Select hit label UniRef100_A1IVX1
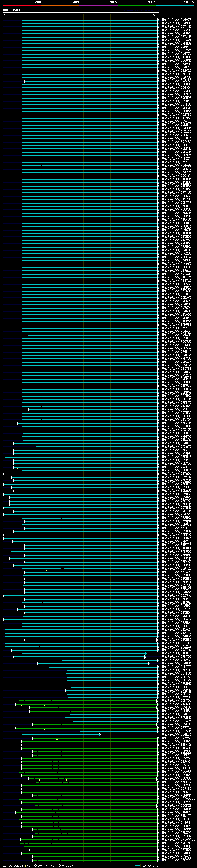Image resolution: width=197 pixels, height=868 pixels. (177, 50)
